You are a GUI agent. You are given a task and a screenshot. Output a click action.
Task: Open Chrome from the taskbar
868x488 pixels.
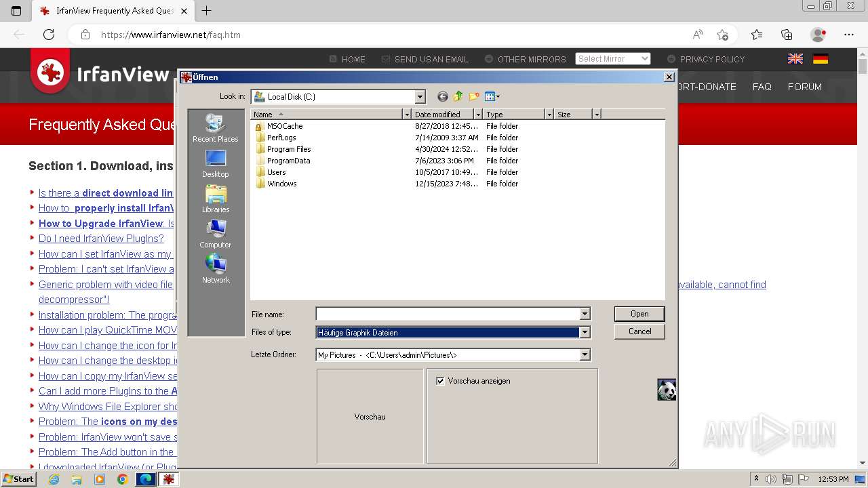click(x=122, y=479)
